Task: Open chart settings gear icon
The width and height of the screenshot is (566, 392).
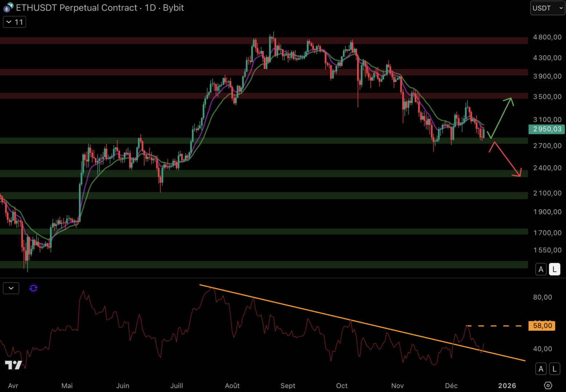Action: pyautogui.click(x=548, y=385)
